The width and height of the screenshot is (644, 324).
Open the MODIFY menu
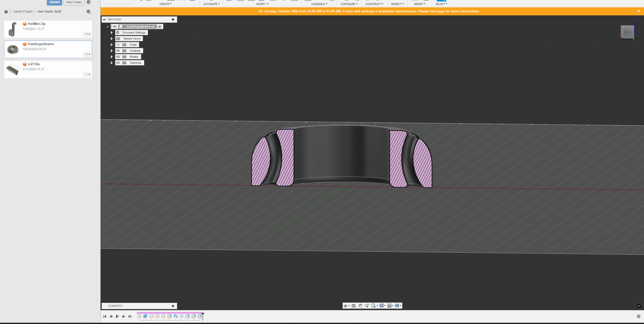coord(262,4)
